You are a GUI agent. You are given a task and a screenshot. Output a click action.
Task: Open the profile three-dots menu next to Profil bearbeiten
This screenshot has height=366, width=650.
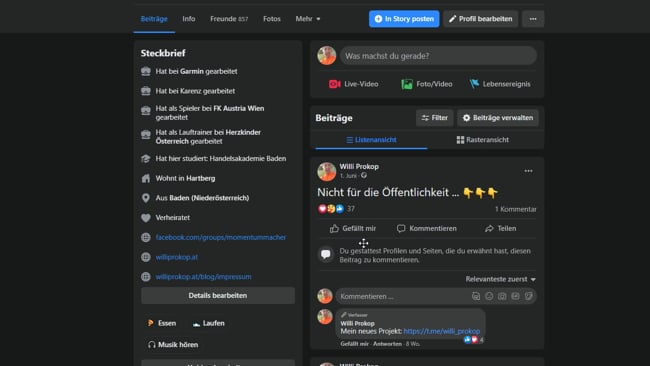click(533, 19)
